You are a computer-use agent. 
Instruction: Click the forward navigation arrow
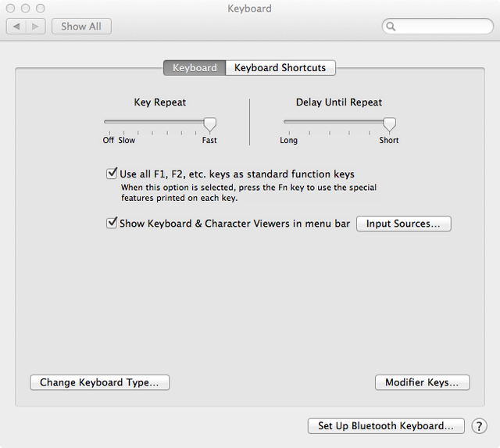tap(36, 27)
